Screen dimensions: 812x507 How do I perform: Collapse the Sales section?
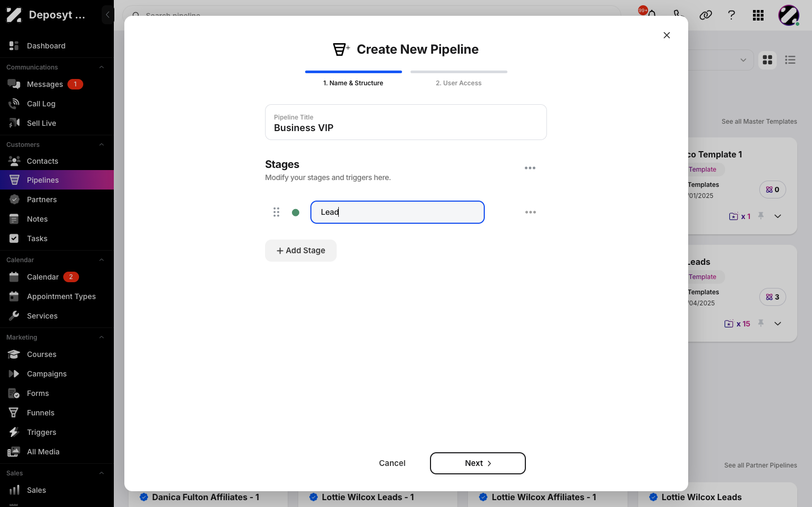pyautogui.click(x=102, y=473)
